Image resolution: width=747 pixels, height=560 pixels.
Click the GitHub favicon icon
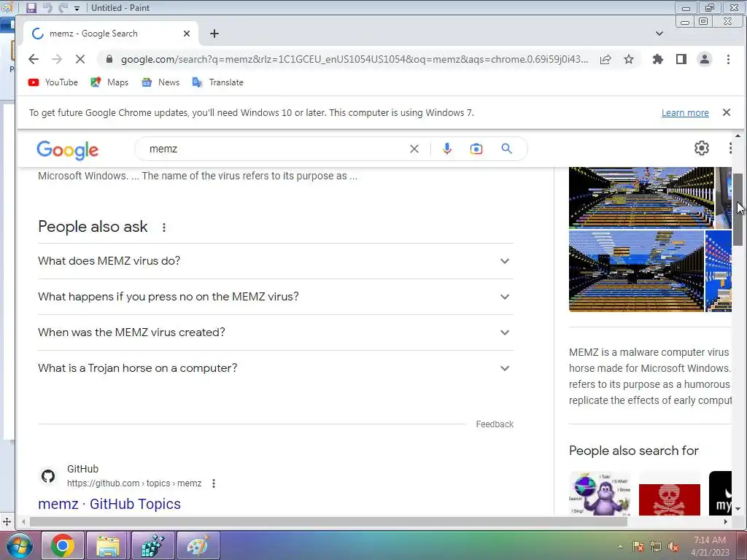pos(48,476)
